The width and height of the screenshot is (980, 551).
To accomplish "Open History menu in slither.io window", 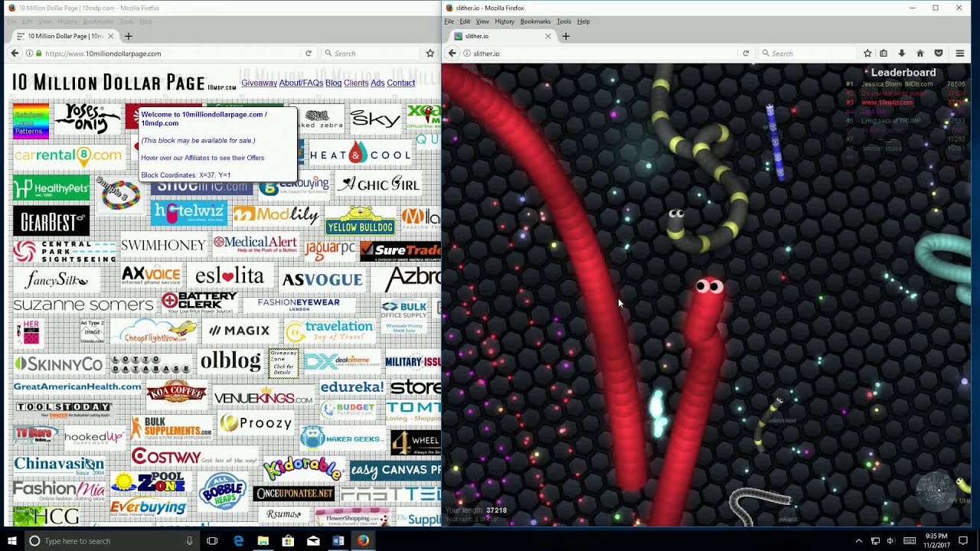I will click(x=505, y=21).
